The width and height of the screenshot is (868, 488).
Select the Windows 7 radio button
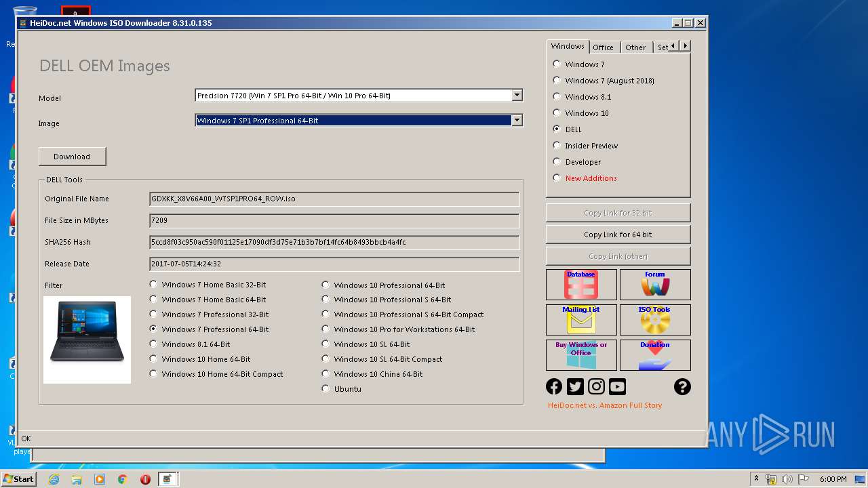557,64
